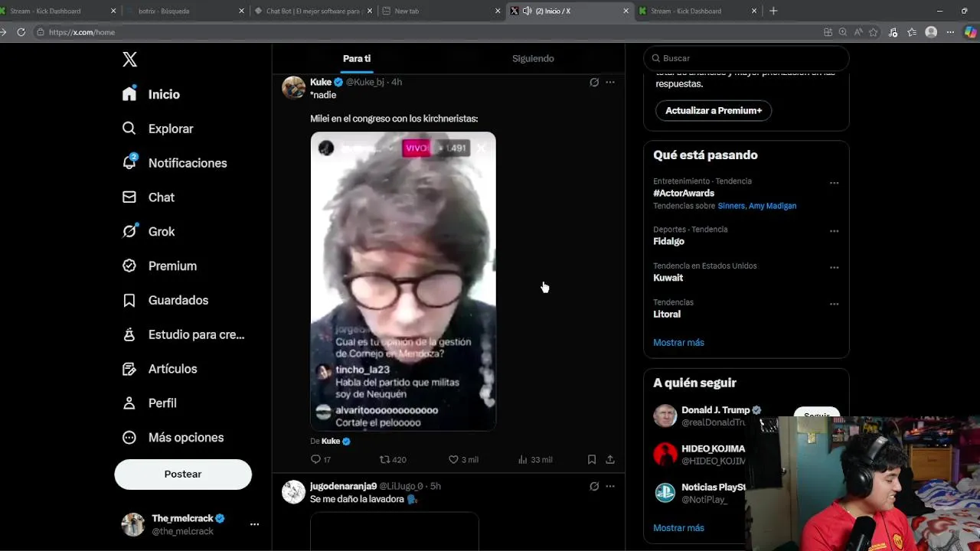
Task: Click Actualizar a Premium+ button
Action: click(x=714, y=110)
